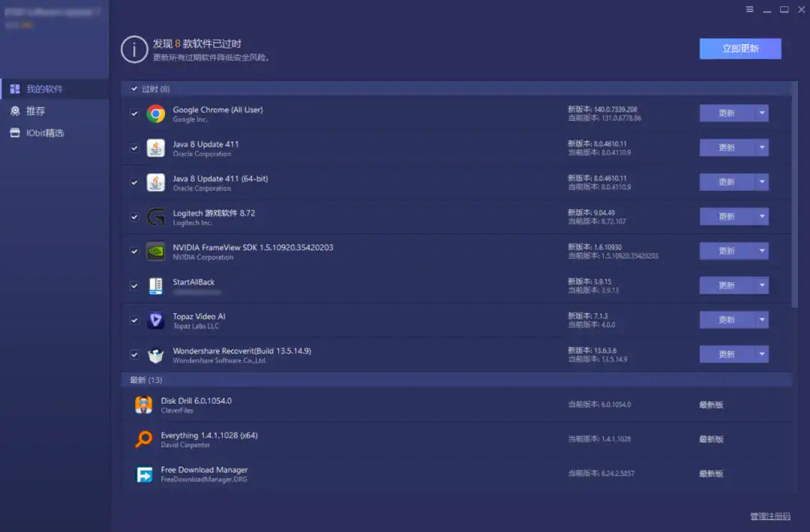This screenshot has height=532, width=810.
Task: Click the vertical scrollbar of software list
Action: 794,194
